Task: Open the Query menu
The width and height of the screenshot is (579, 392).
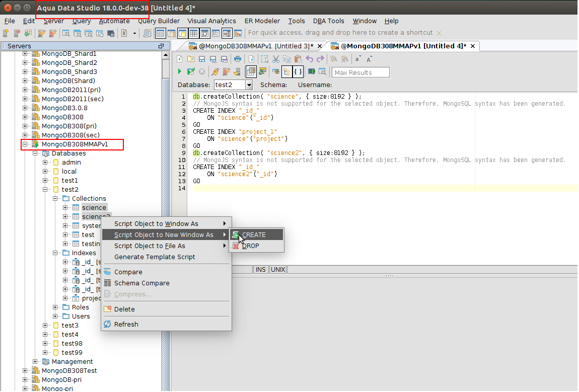Action: coord(81,21)
